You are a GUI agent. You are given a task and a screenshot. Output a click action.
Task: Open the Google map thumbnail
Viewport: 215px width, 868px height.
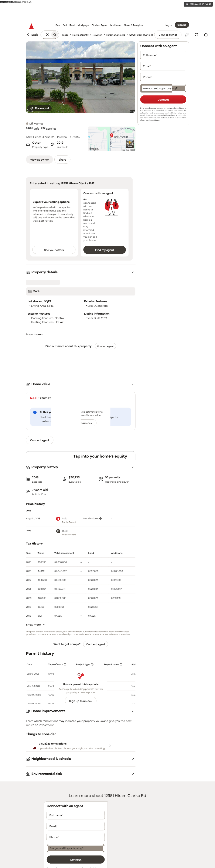click(x=111, y=139)
